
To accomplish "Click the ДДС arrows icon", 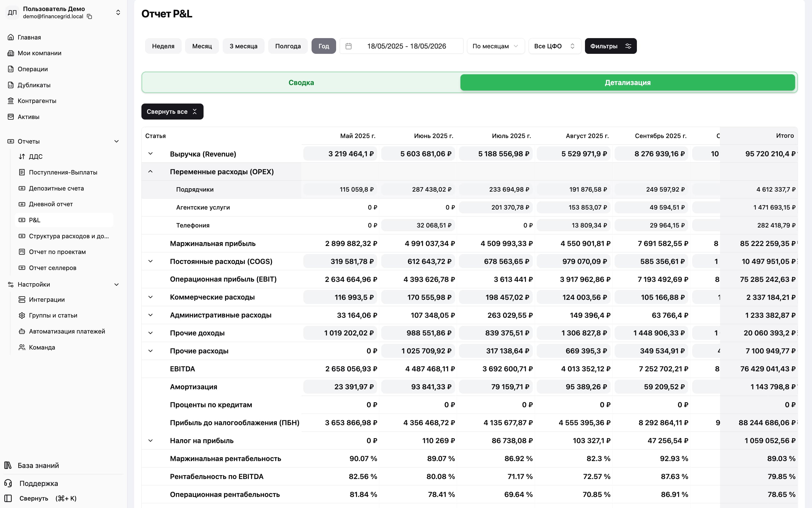I will [x=22, y=157].
